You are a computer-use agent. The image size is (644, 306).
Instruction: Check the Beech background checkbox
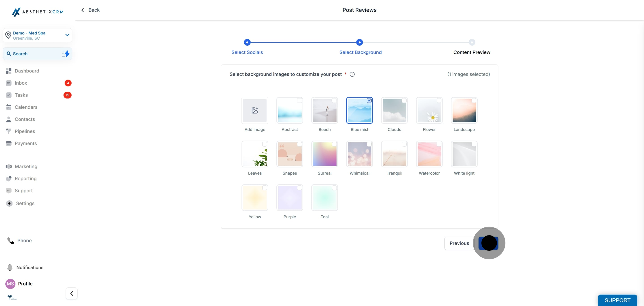tap(334, 101)
